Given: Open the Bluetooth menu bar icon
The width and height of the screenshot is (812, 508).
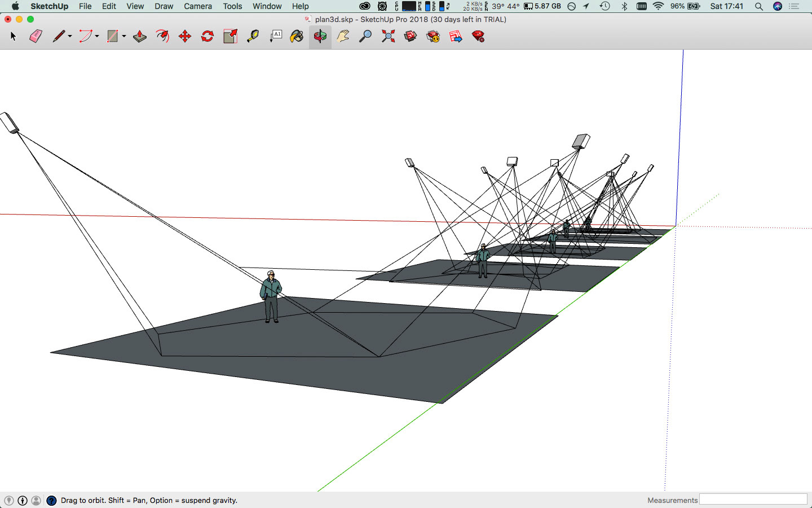Looking at the screenshot, I should (624, 6).
